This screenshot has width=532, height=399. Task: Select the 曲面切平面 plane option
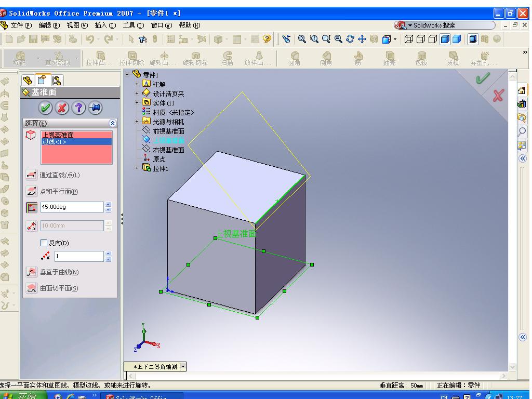pyautogui.click(x=32, y=288)
